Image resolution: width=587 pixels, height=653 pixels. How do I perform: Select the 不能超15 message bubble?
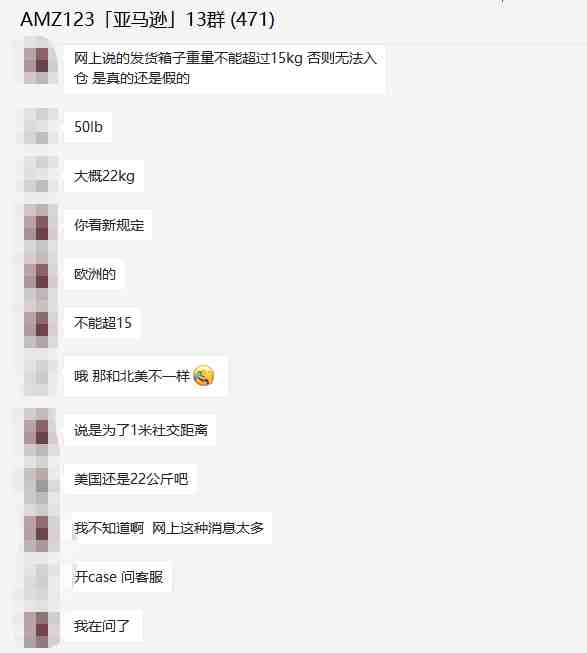(102, 323)
